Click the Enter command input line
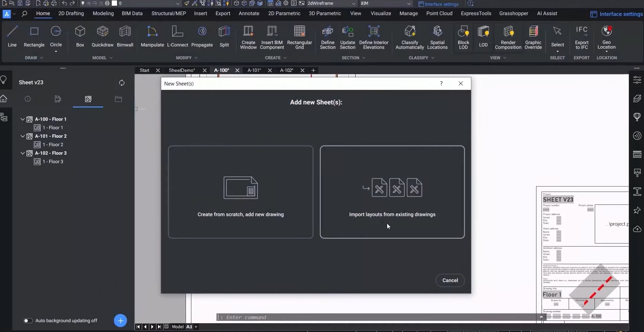The image size is (644, 332). (x=378, y=317)
